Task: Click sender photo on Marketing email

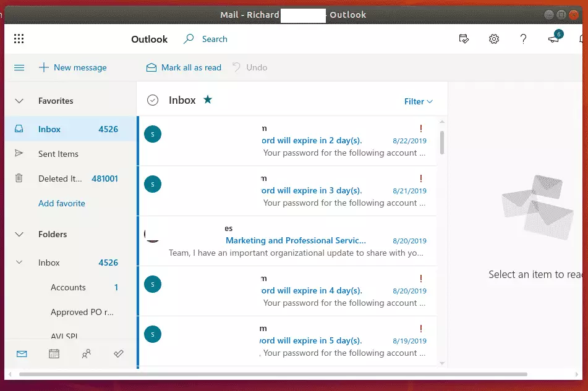Action: tap(153, 235)
